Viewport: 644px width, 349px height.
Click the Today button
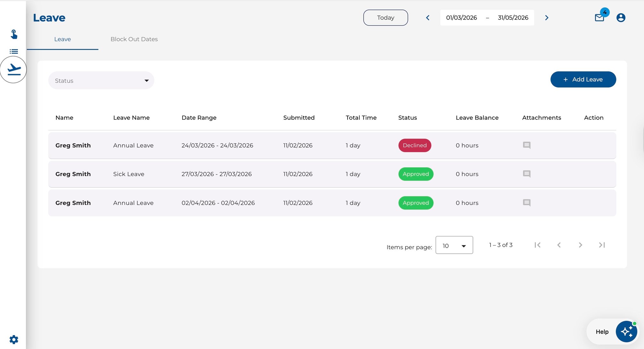pyautogui.click(x=385, y=18)
